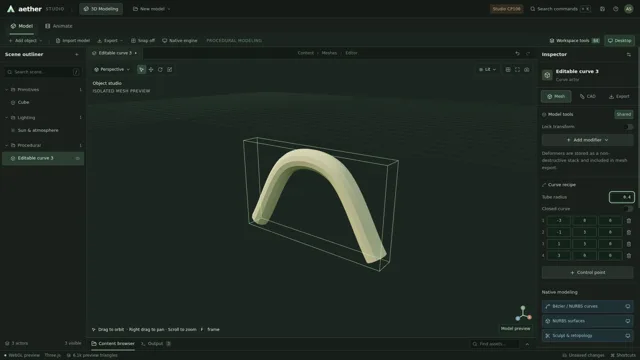This screenshot has height=360, width=640.
Task: Switch to the Model tab
Action: tap(22, 26)
